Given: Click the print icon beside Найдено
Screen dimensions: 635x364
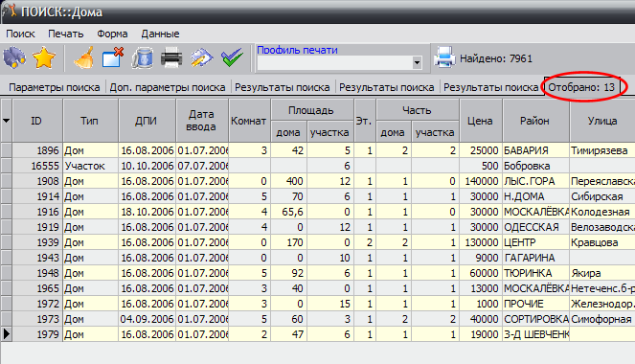Looking at the screenshot, I should pyautogui.click(x=444, y=57).
